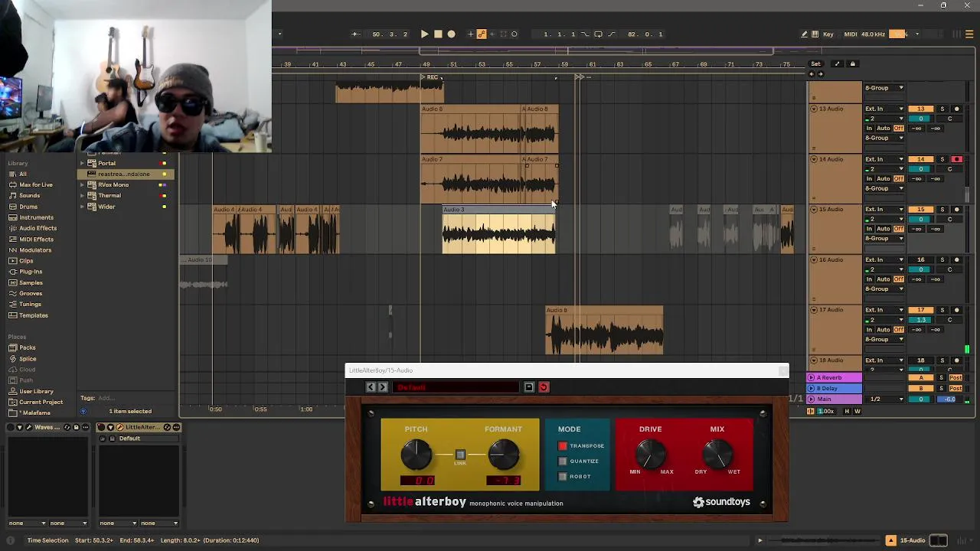This screenshot has width=980, height=551.
Task: Collapse the 13 Audio track
Action: 813,109
